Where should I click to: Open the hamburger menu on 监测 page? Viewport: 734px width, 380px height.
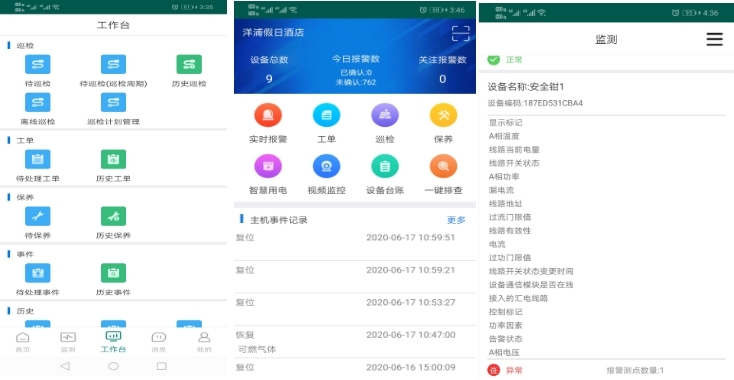(x=714, y=39)
